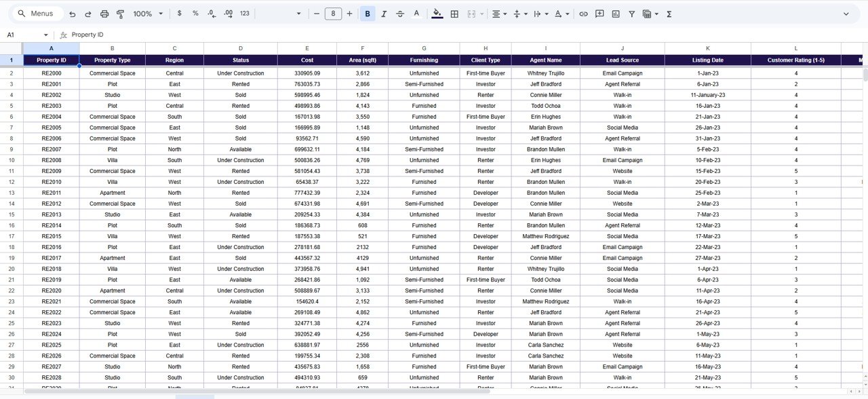Open the Menus search

click(x=36, y=13)
